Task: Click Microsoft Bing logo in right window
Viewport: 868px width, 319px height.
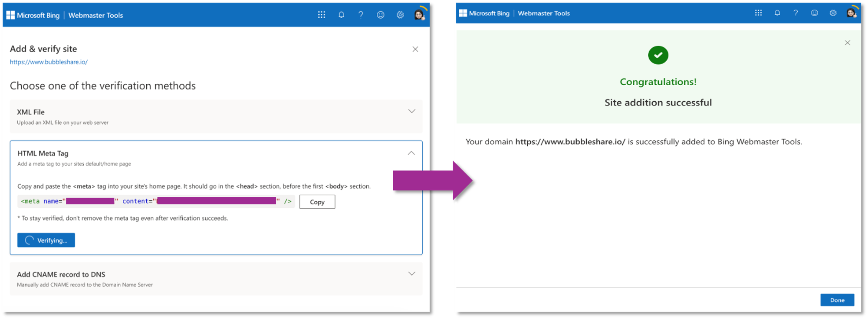Action: point(484,13)
